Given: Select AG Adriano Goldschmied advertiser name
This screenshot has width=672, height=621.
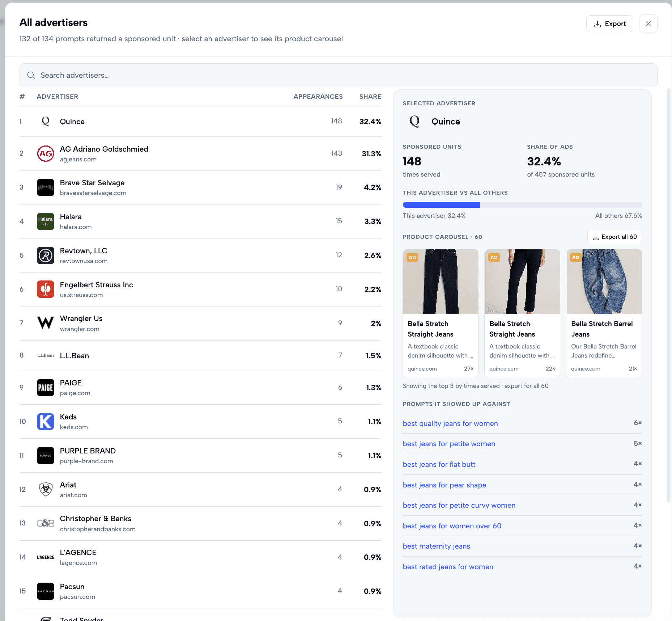Looking at the screenshot, I should pos(104,149).
